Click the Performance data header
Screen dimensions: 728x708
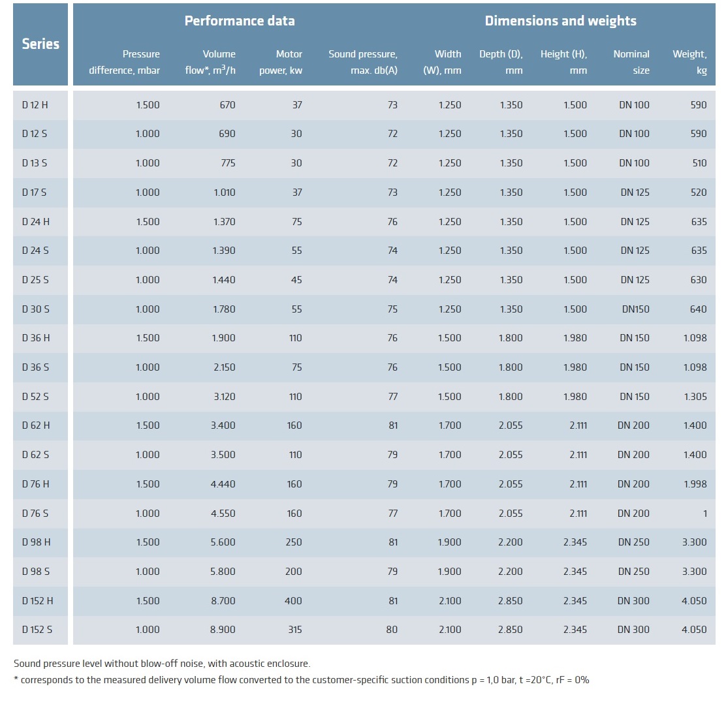(240, 21)
